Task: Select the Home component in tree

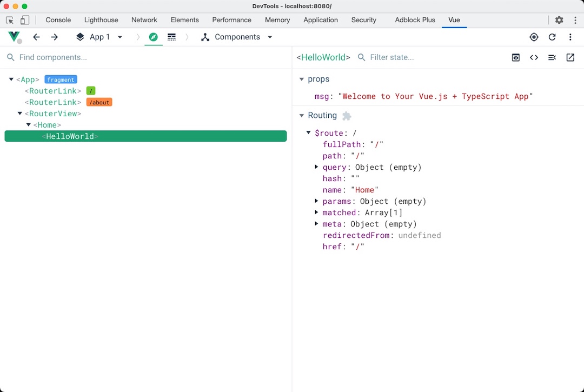Action: click(x=47, y=125)
